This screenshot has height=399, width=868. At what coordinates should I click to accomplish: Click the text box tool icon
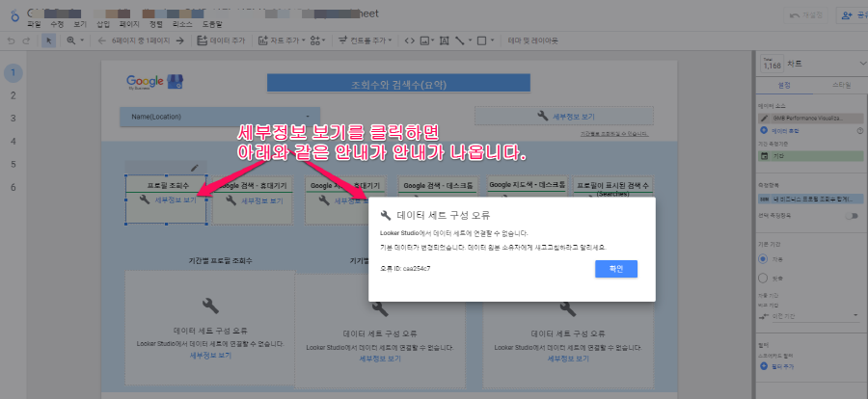(x=444, y=40)
